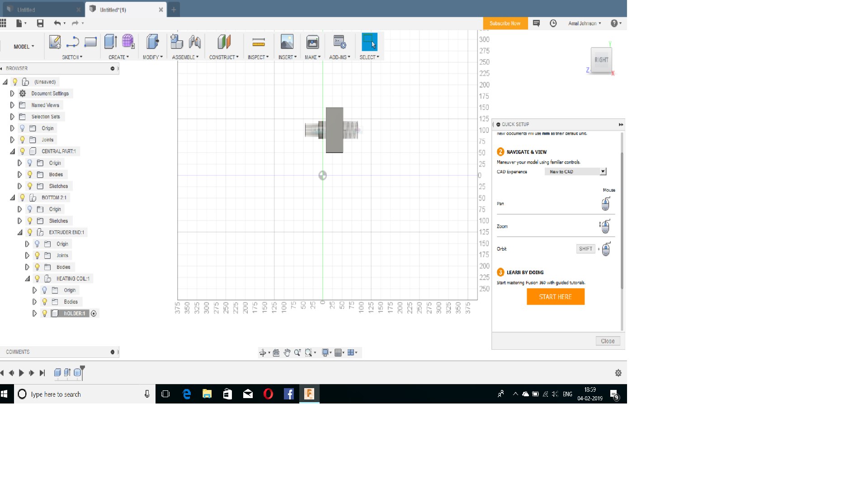This screenshot has width=868, height=488.
Task: Click the timeline play button
Action: pos(21,373)
